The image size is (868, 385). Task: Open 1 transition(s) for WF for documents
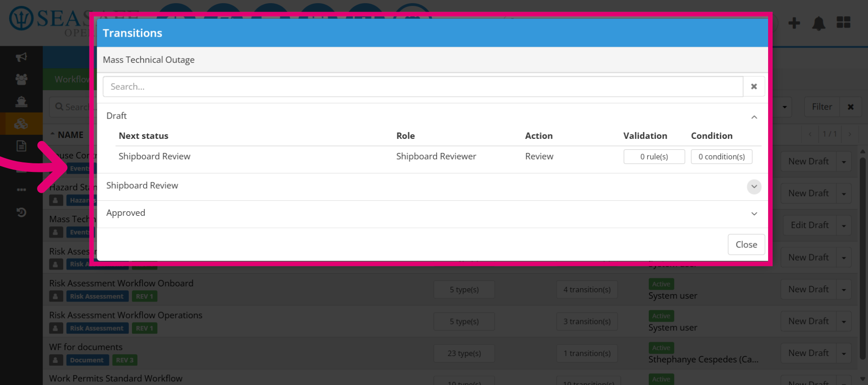[587, 353]
